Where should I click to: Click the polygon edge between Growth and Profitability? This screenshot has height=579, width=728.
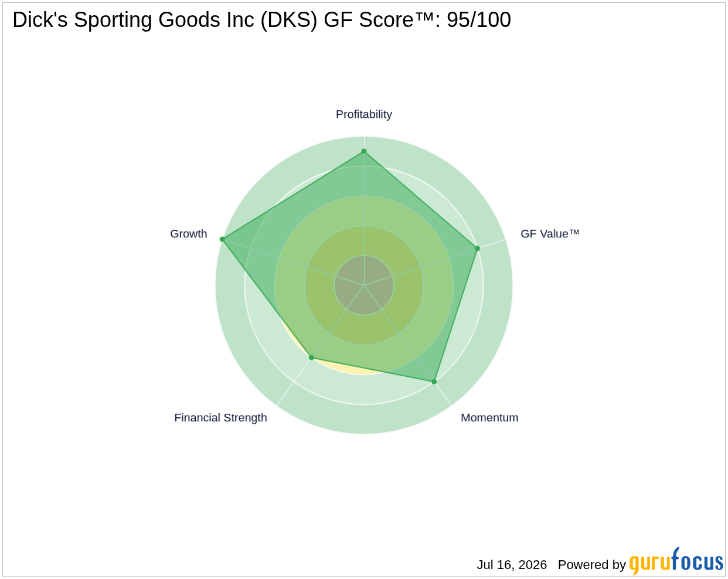[x=293, y=195]
